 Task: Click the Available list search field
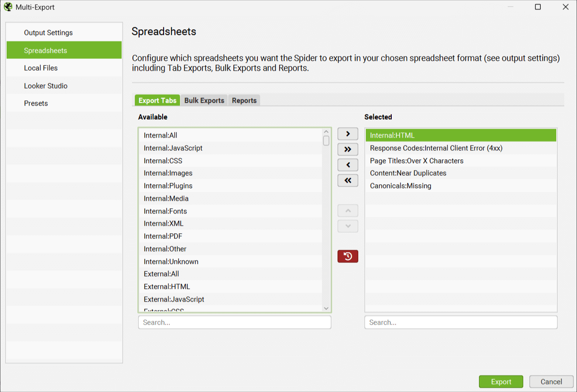[234, 322]
